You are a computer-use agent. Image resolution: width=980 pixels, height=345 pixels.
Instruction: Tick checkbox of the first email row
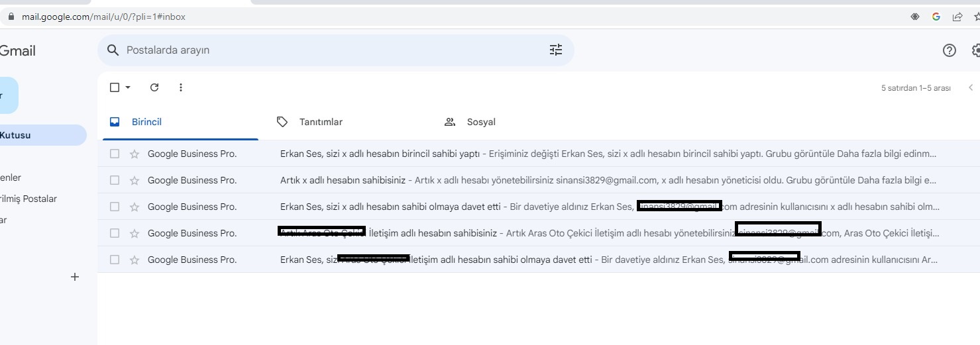(115, 154)
